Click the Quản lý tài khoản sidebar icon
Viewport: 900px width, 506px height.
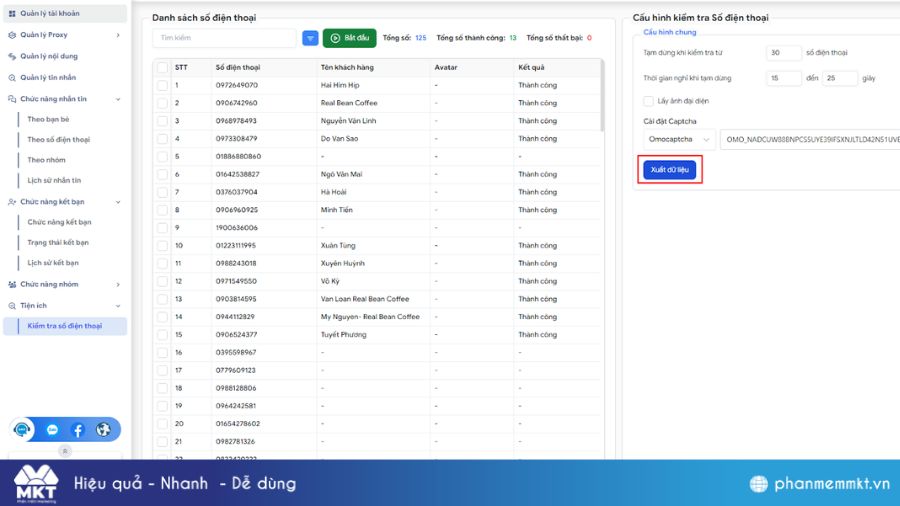tap(12, 13)
